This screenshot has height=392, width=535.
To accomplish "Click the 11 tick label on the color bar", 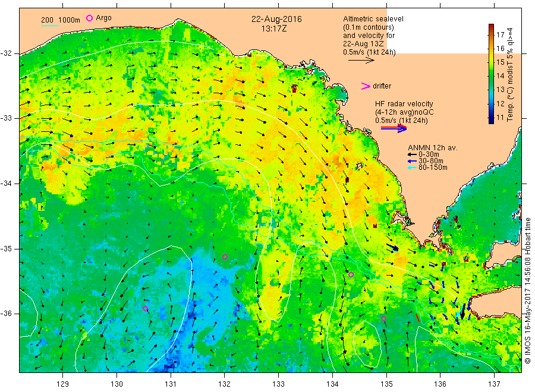I will point(500,117).
